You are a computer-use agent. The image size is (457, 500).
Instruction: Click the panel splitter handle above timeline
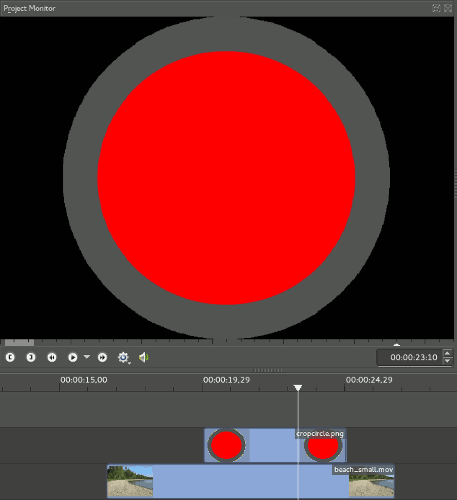point(268,370)
